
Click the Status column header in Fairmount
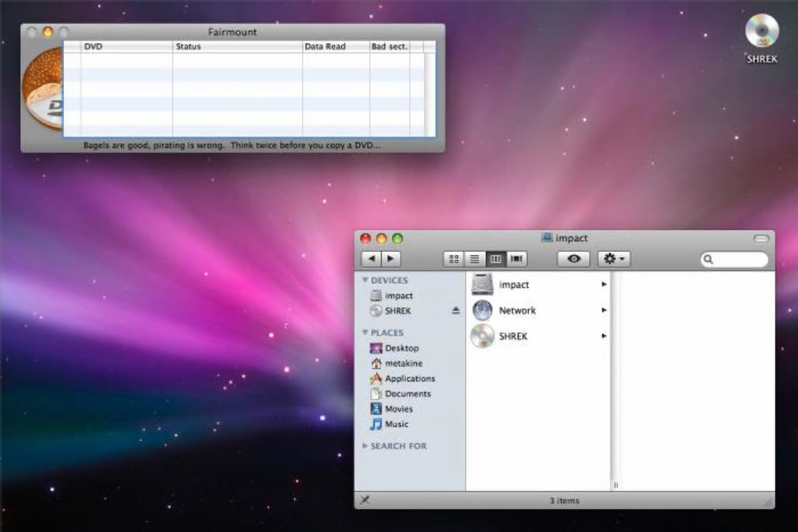coord(238,46)
